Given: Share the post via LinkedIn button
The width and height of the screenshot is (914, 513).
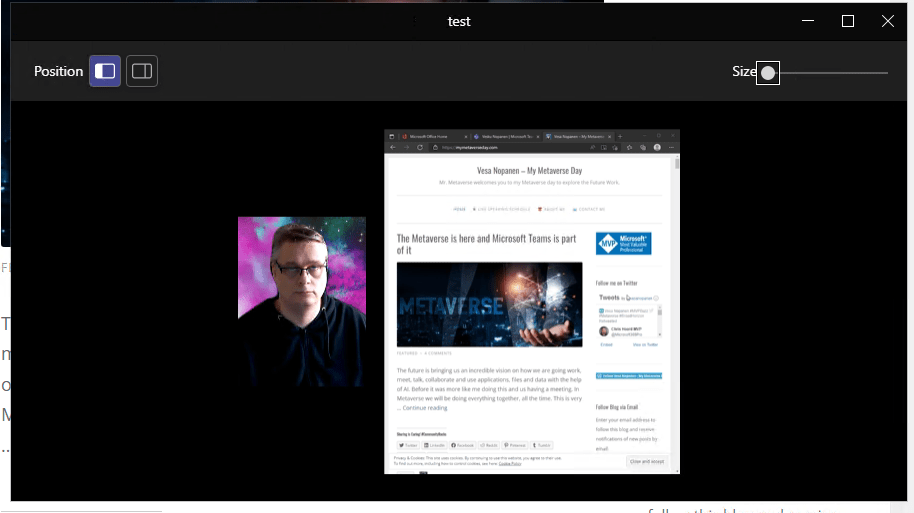Looking at the screenshot, I should point(433,444).
